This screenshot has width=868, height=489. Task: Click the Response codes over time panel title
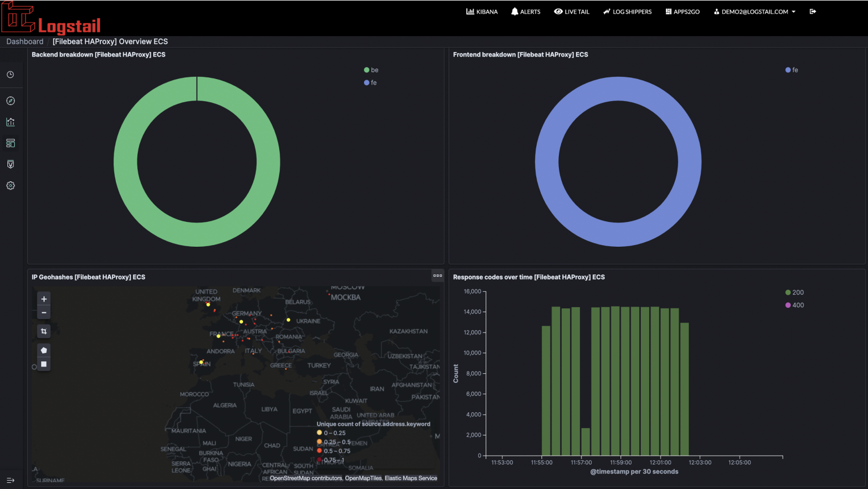(529, 277)
